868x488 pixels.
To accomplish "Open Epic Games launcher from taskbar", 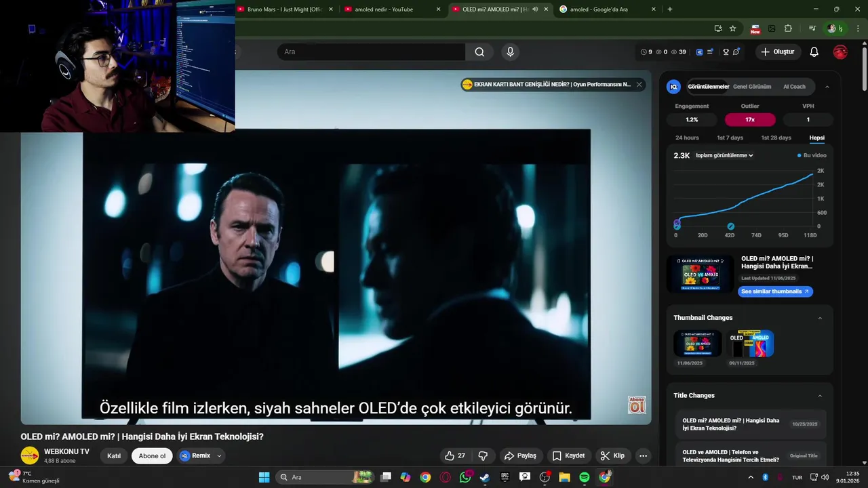I will [x=505, y=477].
